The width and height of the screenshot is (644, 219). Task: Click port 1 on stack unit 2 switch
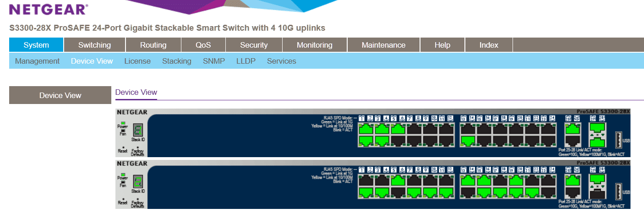[x=366, y=181]
